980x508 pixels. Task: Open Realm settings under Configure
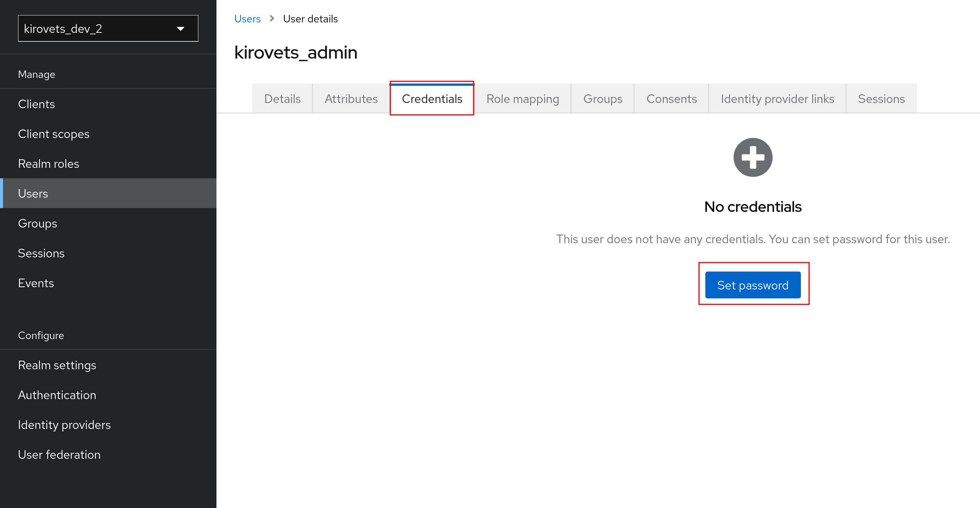(x=57, y=365)
